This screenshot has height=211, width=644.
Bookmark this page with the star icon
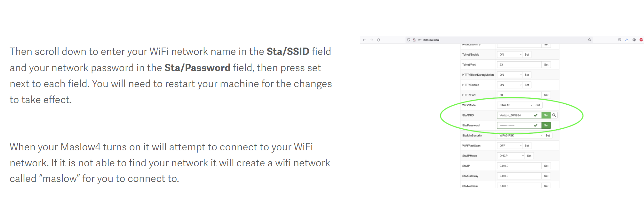point(590,40)
